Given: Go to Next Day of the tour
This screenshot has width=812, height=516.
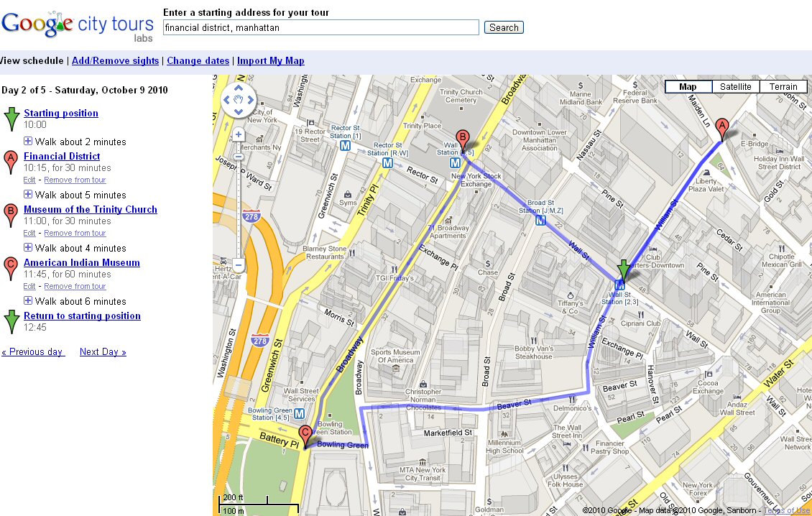Looking at the screenshot, I should [102, 351].
